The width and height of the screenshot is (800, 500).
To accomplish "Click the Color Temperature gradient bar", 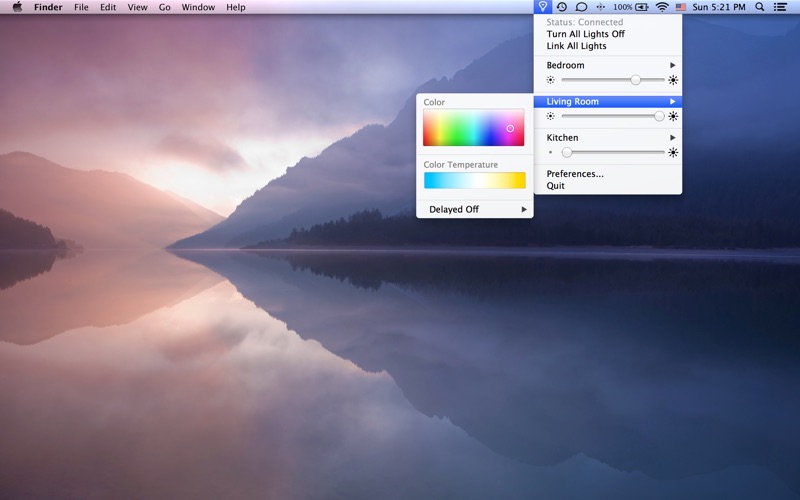I will [474, 181].
